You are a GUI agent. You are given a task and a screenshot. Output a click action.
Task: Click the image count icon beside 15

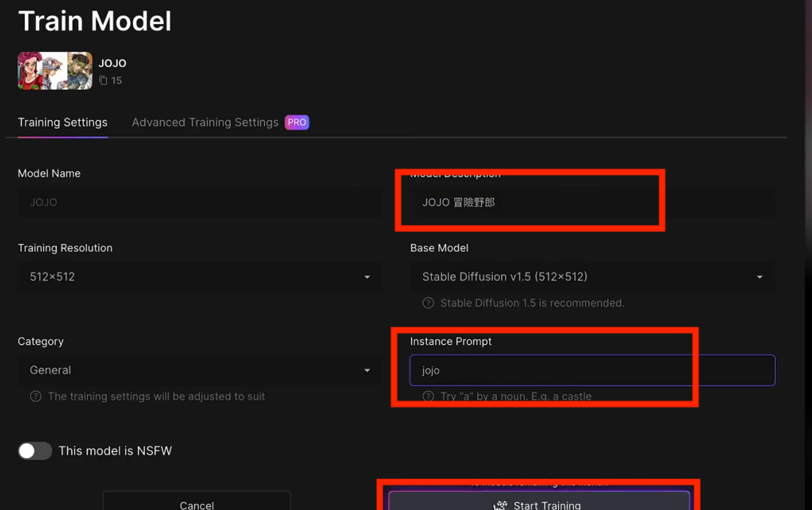pyautogui.click(x=103, y=80)
